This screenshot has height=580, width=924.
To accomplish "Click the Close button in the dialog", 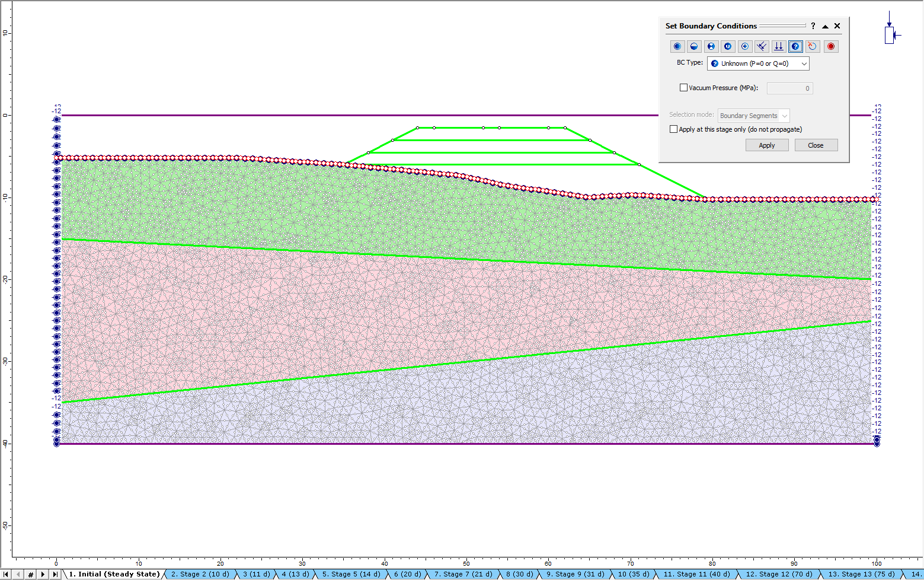I will (815, 145).
